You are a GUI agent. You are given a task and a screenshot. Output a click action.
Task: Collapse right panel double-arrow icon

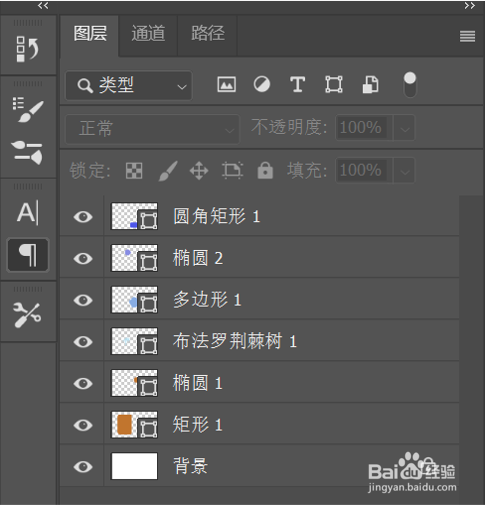tap(470, 6)
